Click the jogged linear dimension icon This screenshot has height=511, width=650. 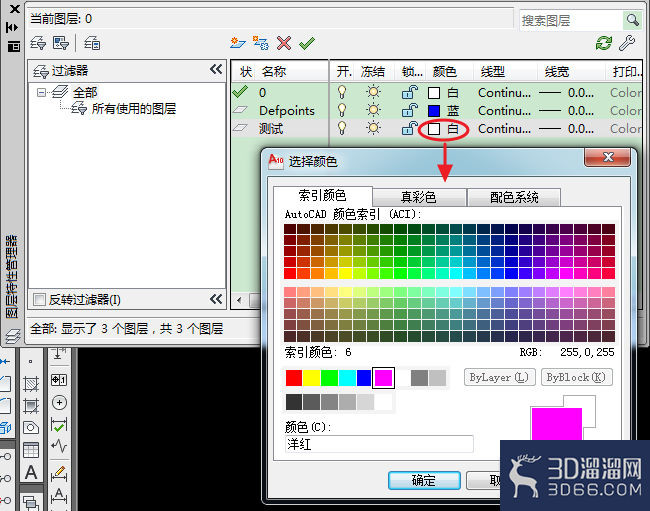click(59, 446)
